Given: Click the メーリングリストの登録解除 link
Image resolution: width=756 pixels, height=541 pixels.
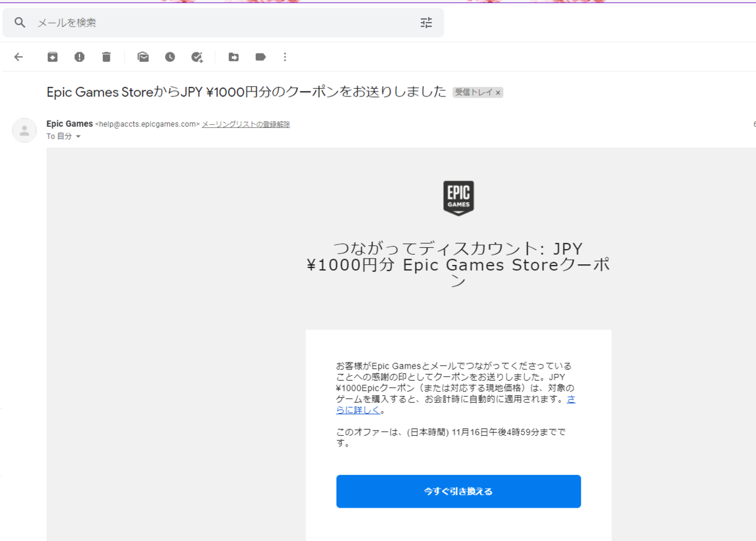Looking at the screenshot, I should pos(246,124).
